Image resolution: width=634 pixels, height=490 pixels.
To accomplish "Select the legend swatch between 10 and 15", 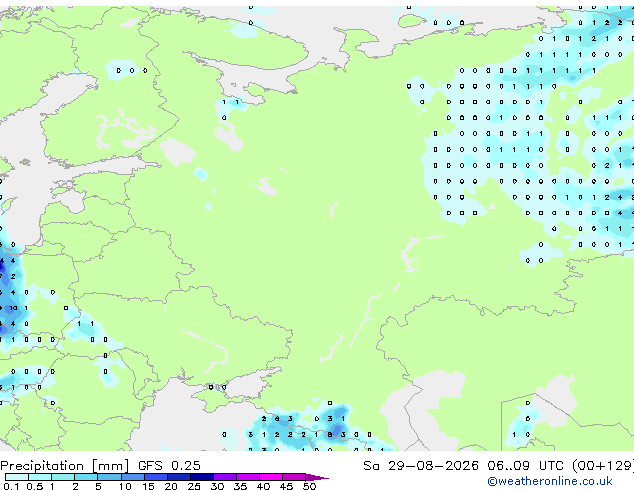I will (x=133, y=477).
